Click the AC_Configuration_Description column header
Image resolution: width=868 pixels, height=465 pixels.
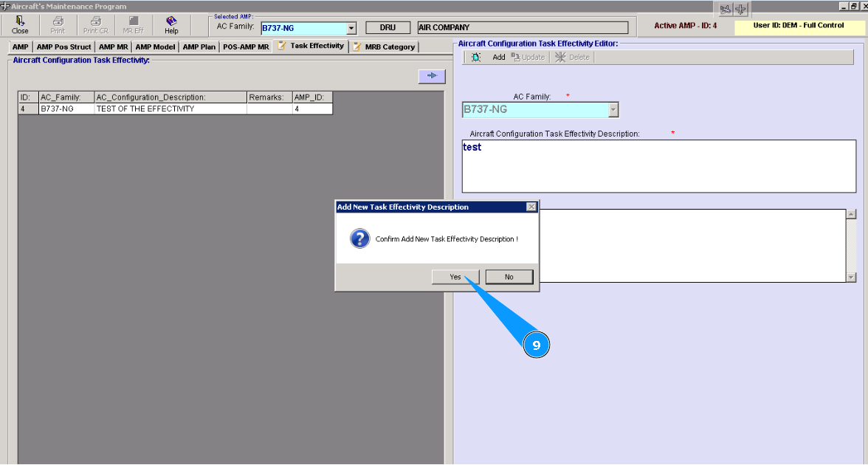(170, 97)
